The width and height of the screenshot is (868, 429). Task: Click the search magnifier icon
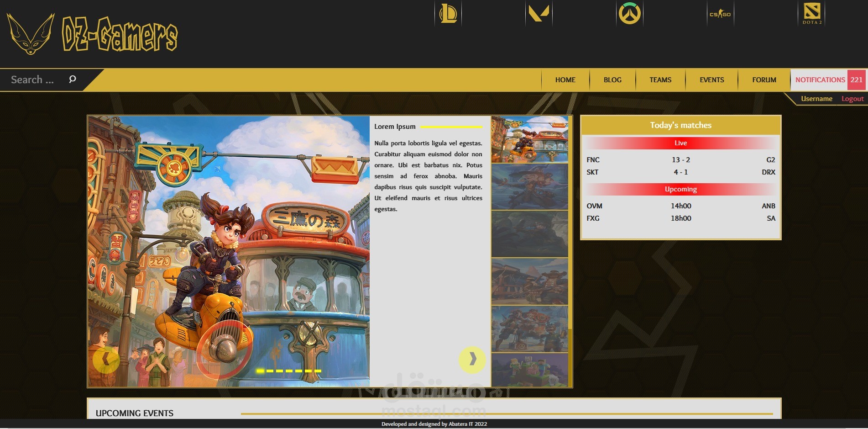(x=72, y=79)
